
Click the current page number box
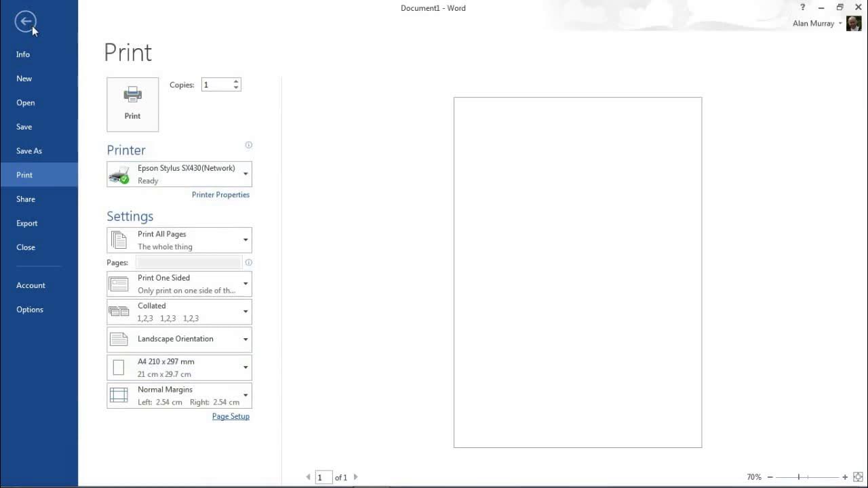click(323, 477)
